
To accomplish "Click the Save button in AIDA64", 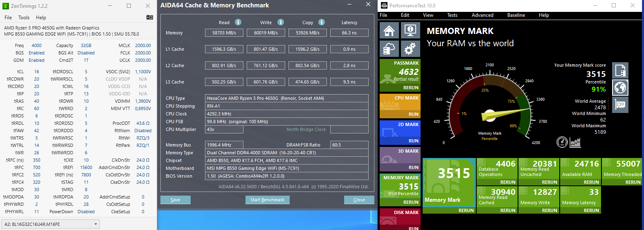I will point(175,200).
